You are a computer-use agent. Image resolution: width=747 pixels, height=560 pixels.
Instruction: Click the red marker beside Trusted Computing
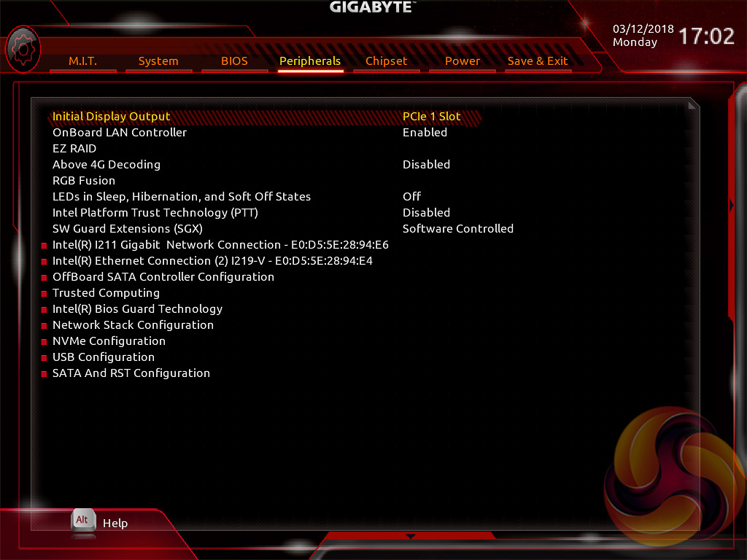click(x=44, y=294)
